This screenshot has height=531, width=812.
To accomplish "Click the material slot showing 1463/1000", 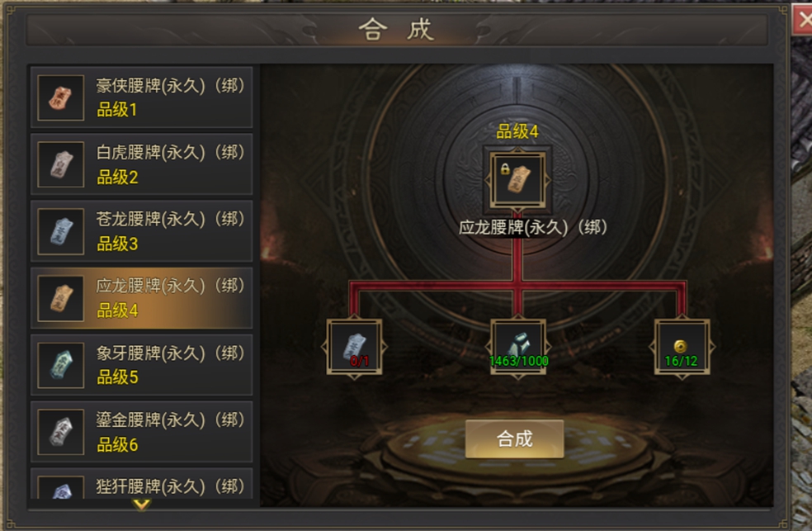I will click(518, 347).
